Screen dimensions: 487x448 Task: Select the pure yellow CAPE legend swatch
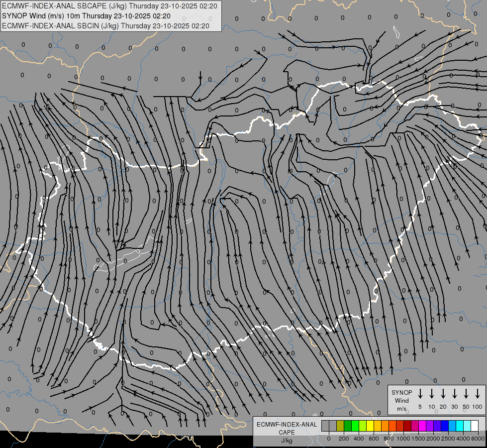tap(370, 426)
